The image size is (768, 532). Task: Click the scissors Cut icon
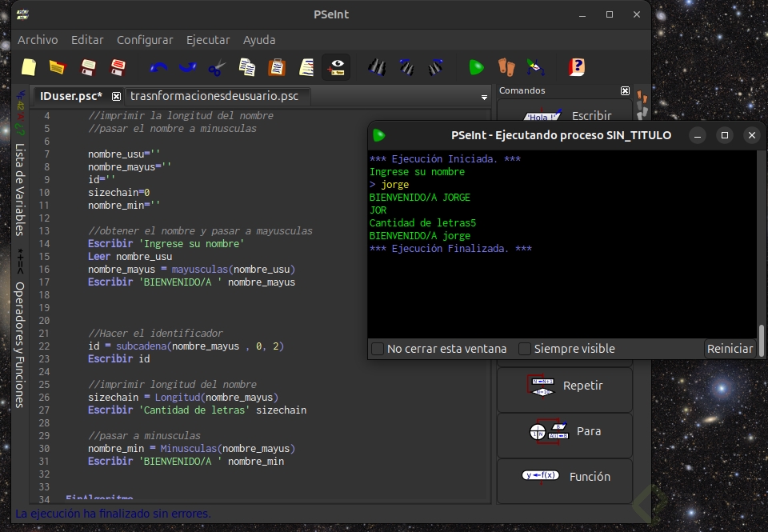pos(216,67)
